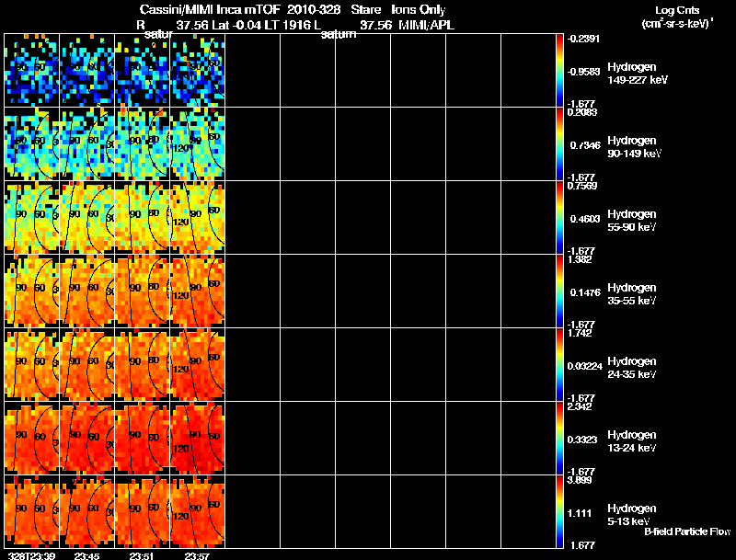Click the 23:45 time label
Screen dimensions: 736x560
(x=86, y=555)
